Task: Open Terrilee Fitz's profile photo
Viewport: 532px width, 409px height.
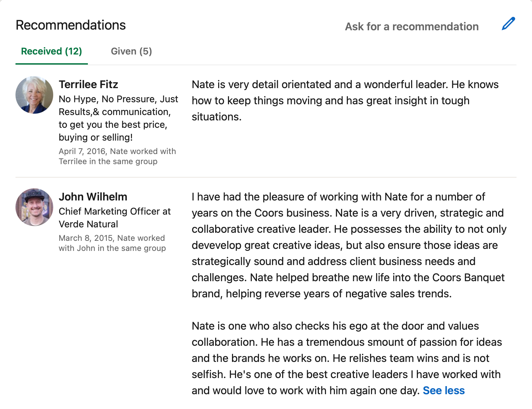Action: coord(34,95)
